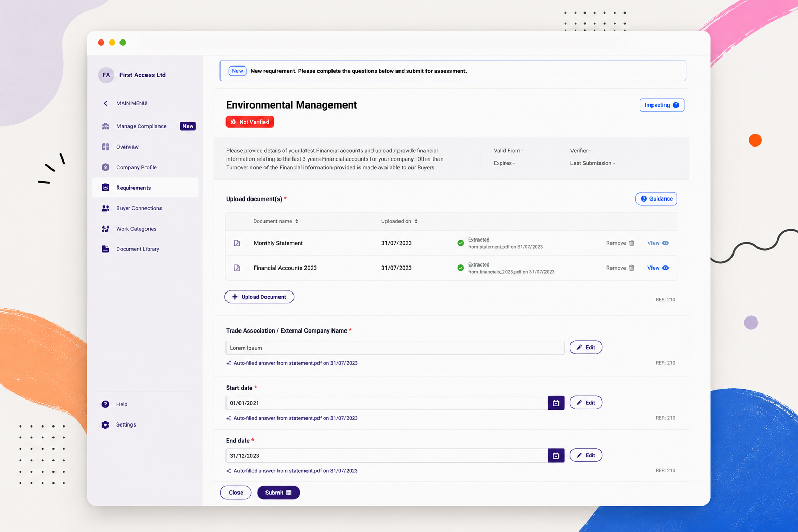The image size is (798, 532).
Task: Open the Start date calendar picker
Action: point(556,403)
